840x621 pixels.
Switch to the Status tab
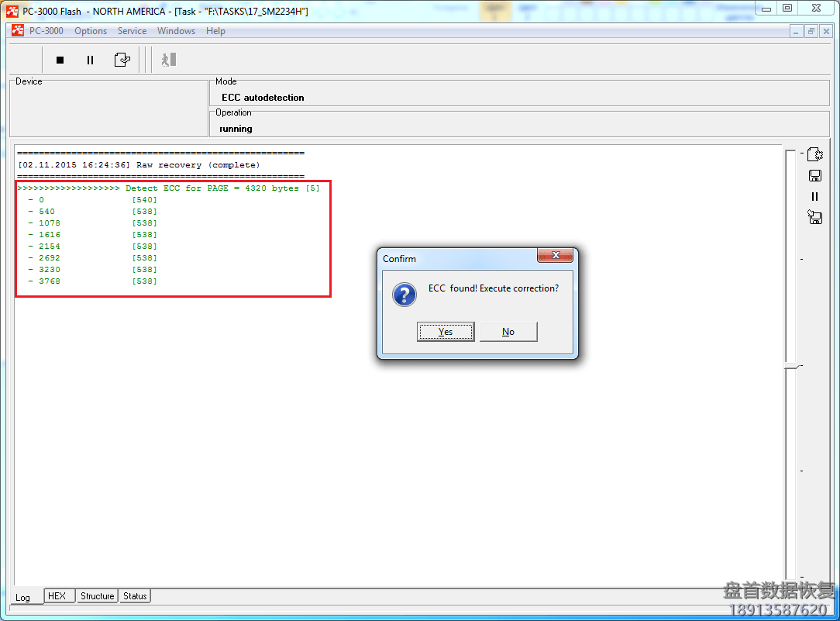click(135, 596)
